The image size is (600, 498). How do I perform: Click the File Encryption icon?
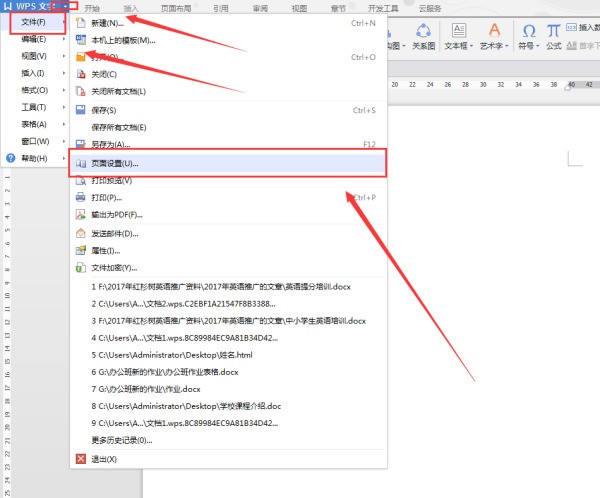81,268
